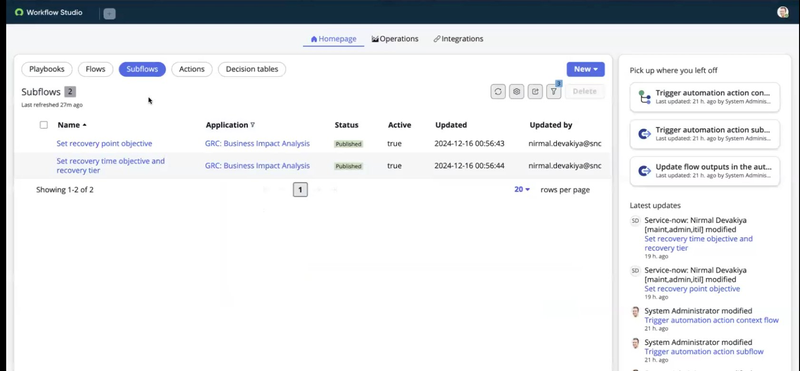800x371 pixels.
Task: Toggle the select-all checkbox in header
Action: tap(44, 125)
